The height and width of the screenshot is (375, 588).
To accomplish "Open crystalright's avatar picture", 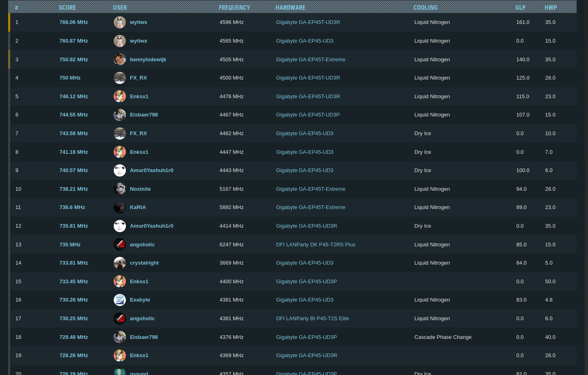I will [120, 263].
